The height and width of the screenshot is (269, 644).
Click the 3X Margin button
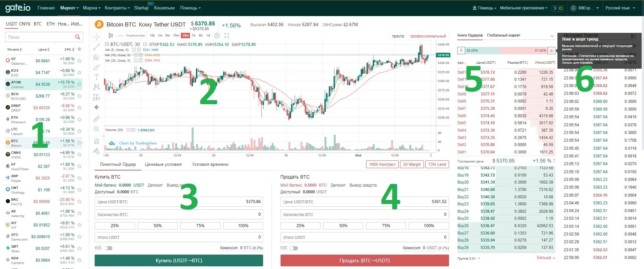click(x=412, y=164)
